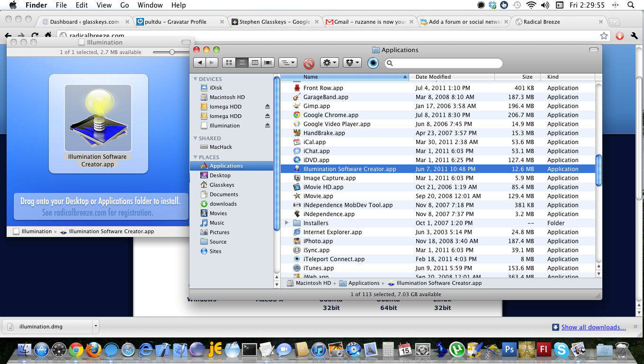
Task: Collapse the DEVICES sidebar section
Action: click(195, 79)
